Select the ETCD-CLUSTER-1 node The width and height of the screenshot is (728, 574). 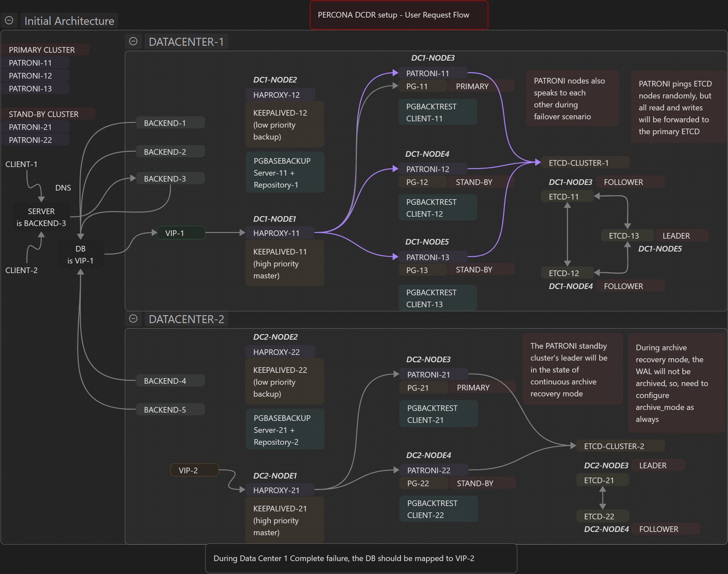(x=584, y=163)
